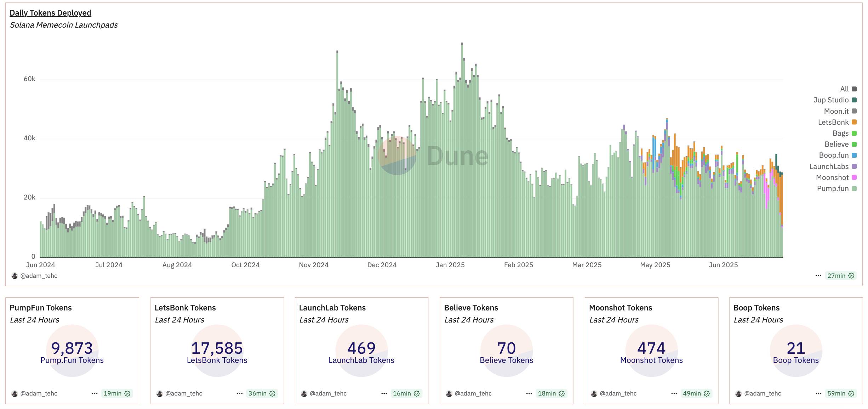The height and width of the screenshot is (409, 868).
Task: Click the 36min refresh badge
Action: pos(262,393)
